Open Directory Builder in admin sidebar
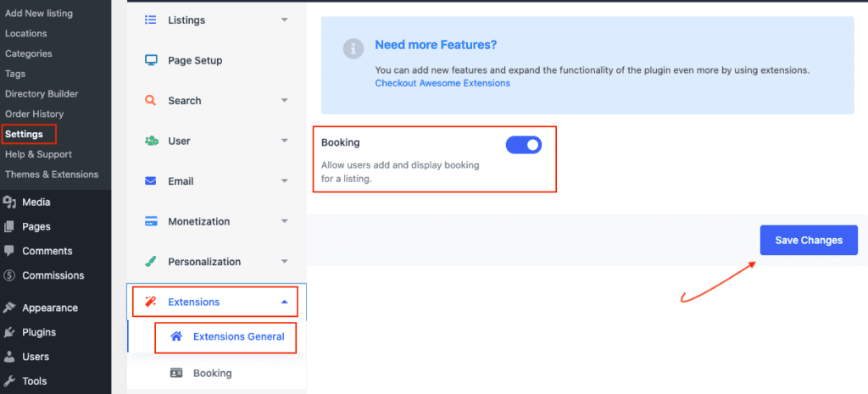 [x=42, y=94]
